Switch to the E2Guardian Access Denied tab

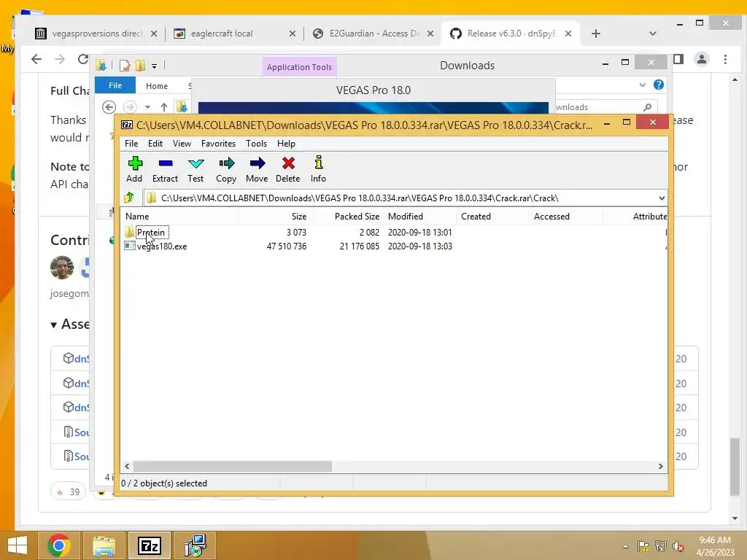[374, 34]
